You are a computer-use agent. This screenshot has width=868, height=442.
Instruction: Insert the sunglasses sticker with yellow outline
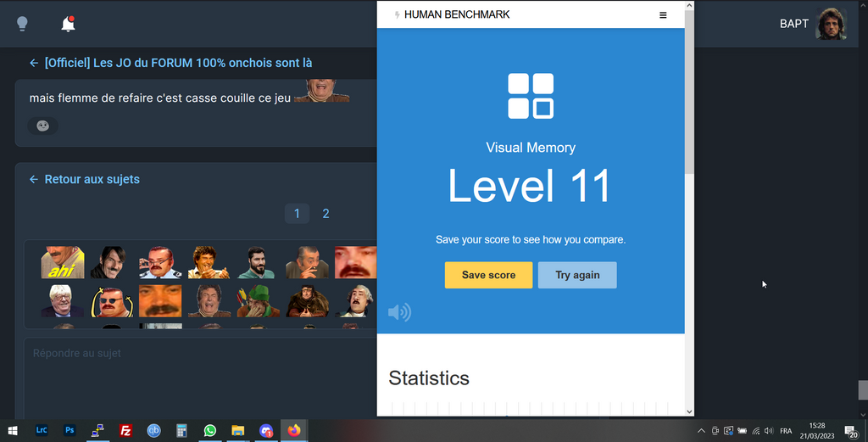pos(111,301)
